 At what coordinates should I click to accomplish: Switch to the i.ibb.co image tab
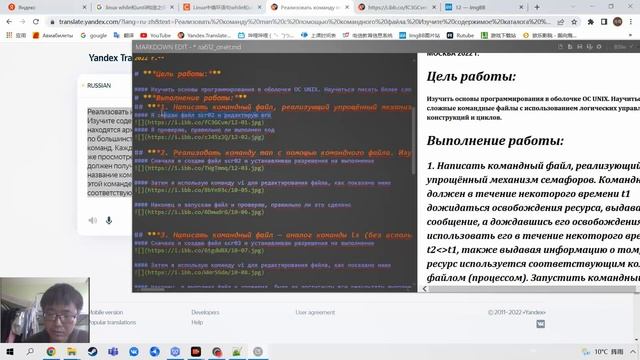(x=397, y=7)
